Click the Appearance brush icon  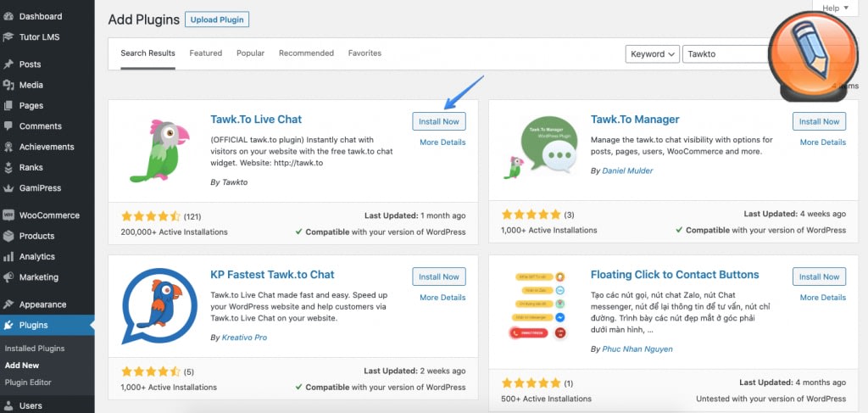8,304
